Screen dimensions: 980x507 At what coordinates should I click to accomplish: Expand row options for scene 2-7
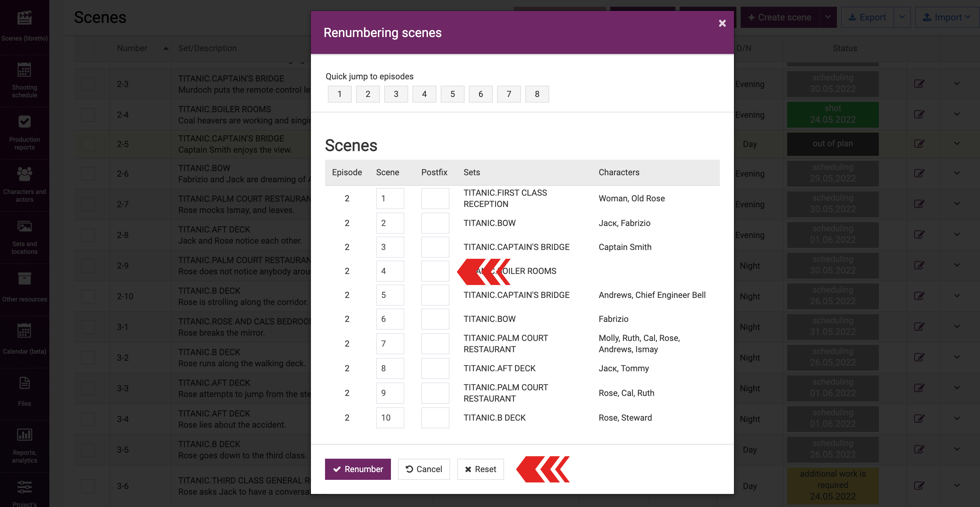(x=957, y=204)
